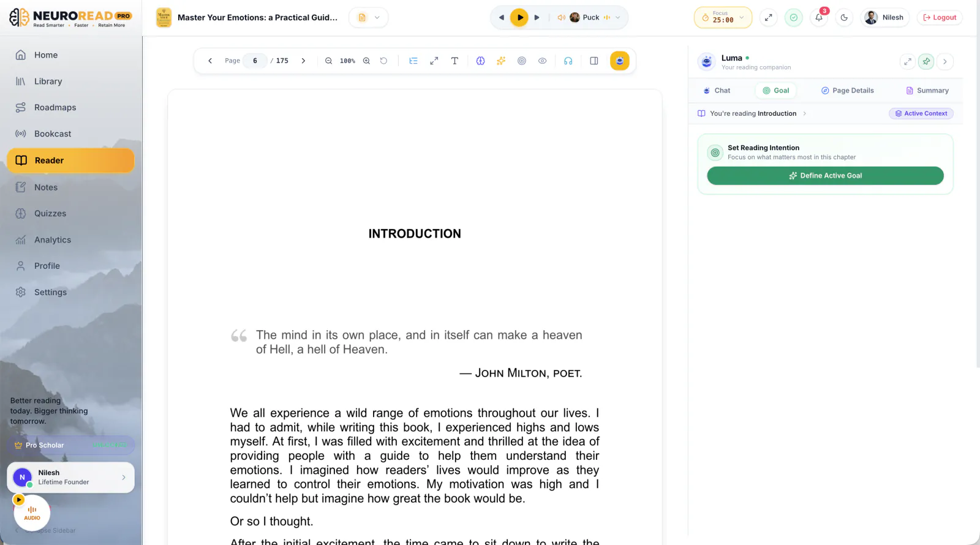Toggle the pin icon in Luma panel

point(926,61)
